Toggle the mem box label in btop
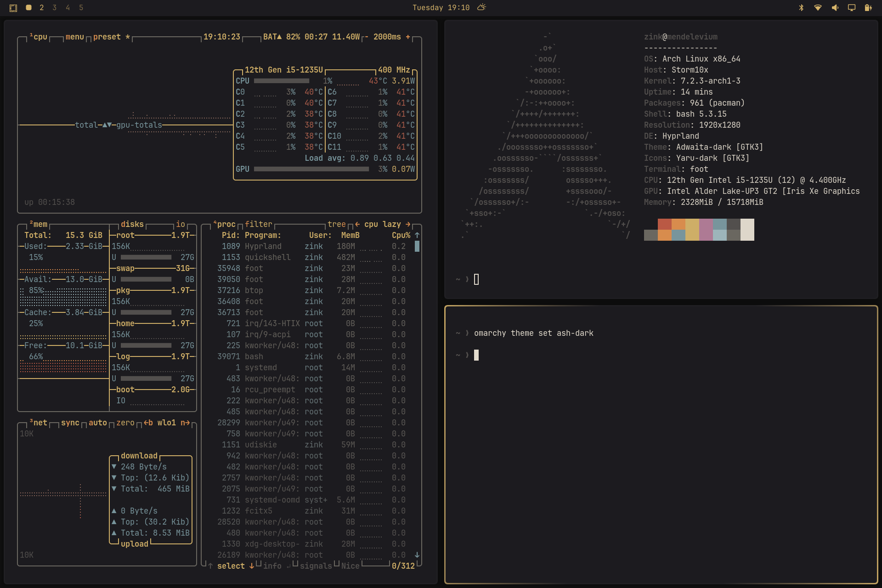 tap(39, 224)
